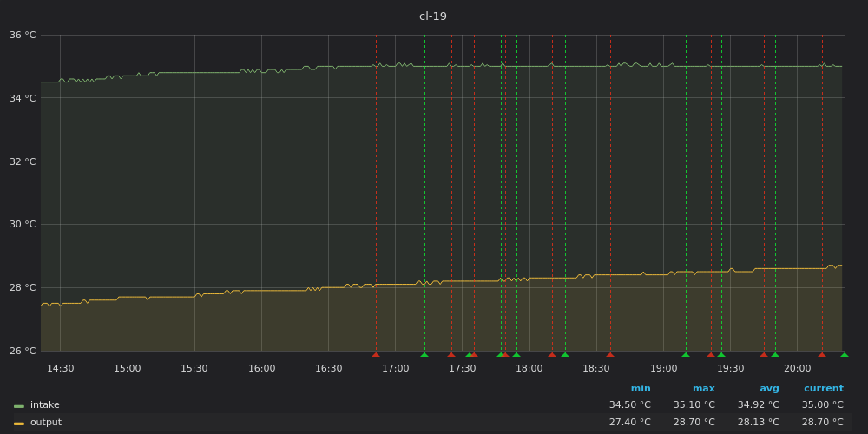Viewport: 868px width, 434px height.
Task: Sort legend by current column
Action: 823,389
